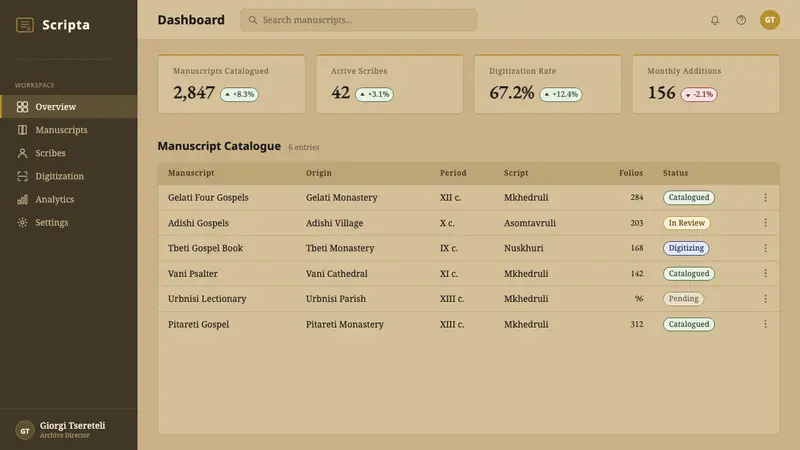800x450 pixels.
Task: Click 'Adishi Village' origin cell
Action: click(x=335, y=223)
